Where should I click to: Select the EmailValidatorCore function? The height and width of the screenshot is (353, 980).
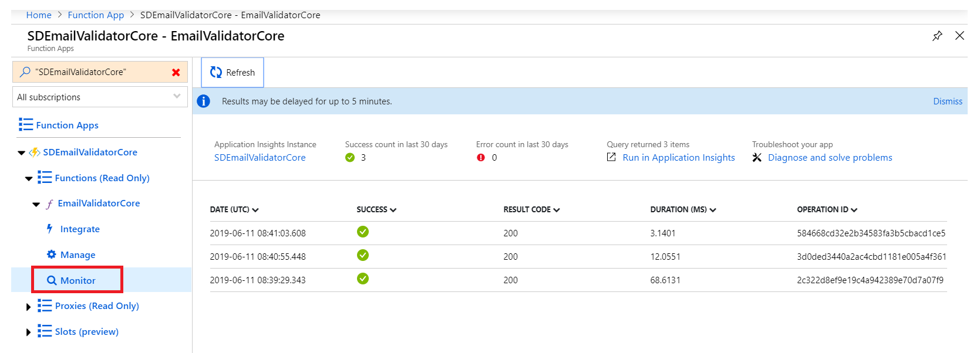(99, 203)
